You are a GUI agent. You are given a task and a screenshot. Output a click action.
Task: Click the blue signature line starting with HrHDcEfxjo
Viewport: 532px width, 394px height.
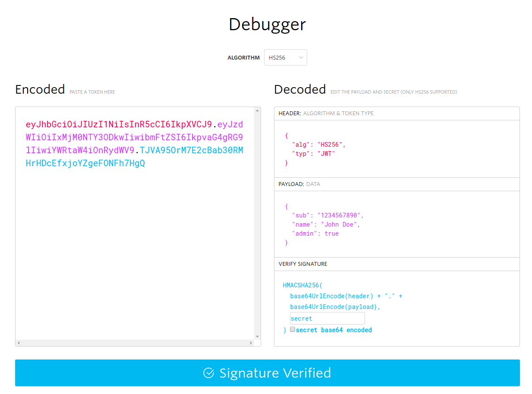[85, 163]
